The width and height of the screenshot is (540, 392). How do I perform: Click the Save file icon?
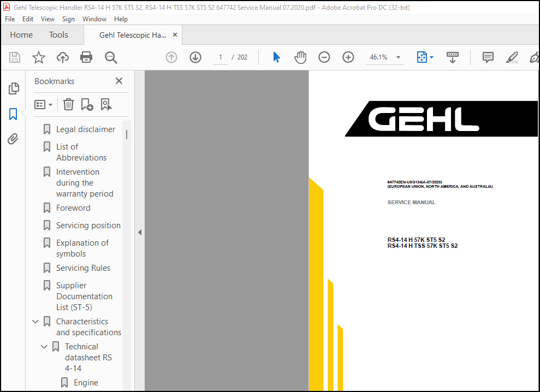click(14, 57)
